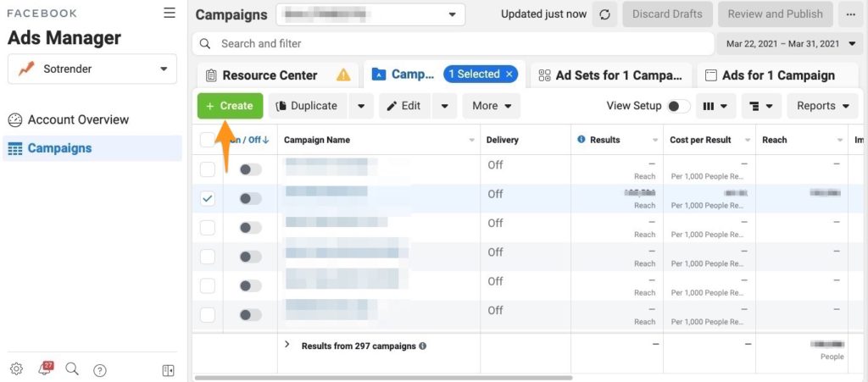Click the refresh icon next to Updated just now
This screenshot has height=382, width=868.
(604, 14)
